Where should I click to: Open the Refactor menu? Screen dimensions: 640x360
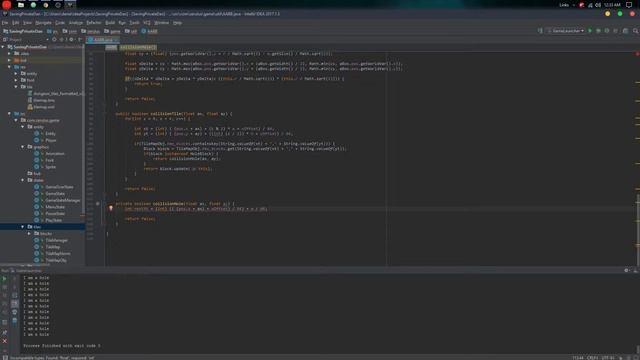click(93, 23)
